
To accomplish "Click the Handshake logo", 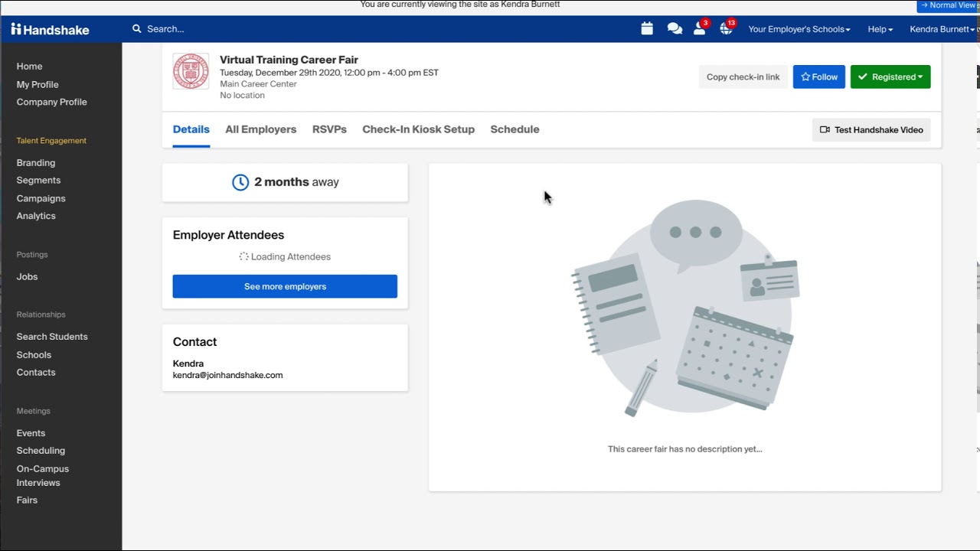I will (x=50, y=29).
